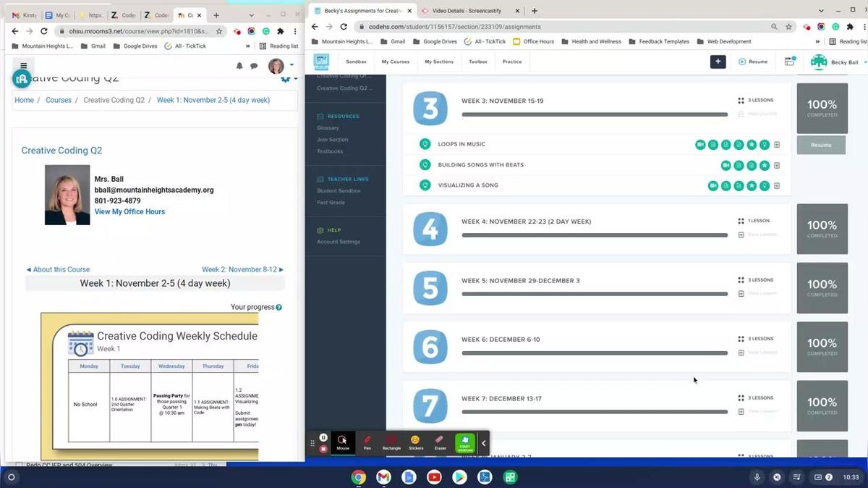868x488 pixels.
Task: Collapse the Screencastify toolbar with the arrow
Action: tap(484, 443)
